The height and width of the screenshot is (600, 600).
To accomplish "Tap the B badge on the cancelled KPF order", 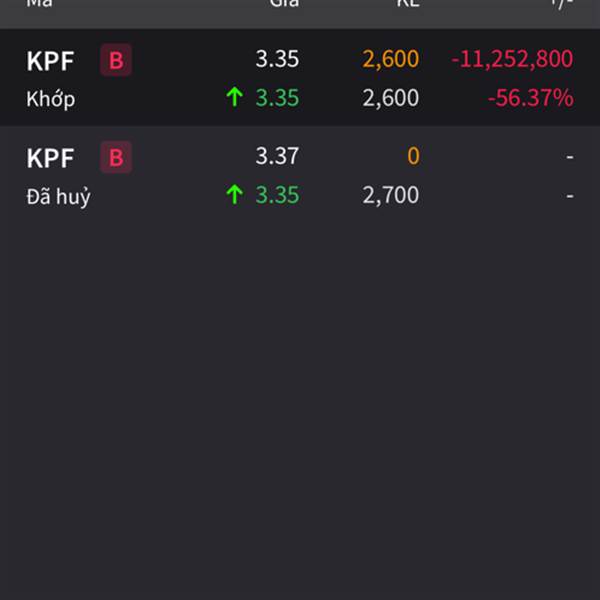I will [116, 157].
